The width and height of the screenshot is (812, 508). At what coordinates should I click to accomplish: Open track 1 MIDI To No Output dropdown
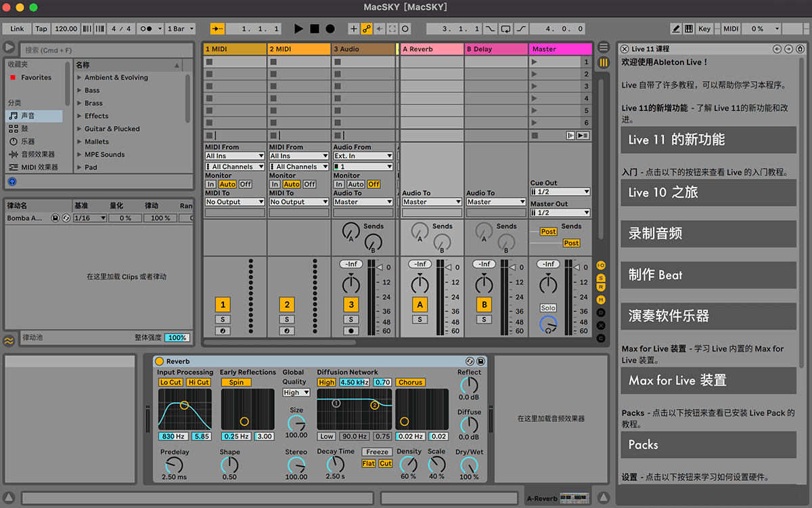[x=235, y=202]
